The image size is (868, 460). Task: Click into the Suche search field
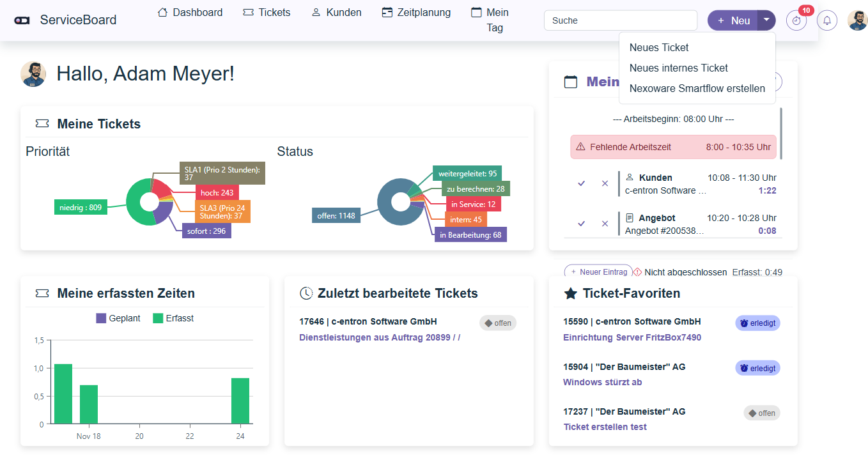tap(620, 20)
